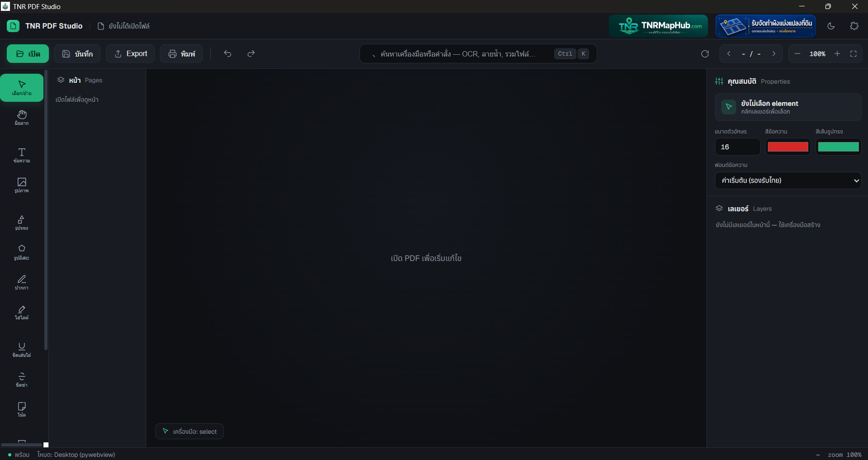Click the font size field showing 16

point(737,147)
